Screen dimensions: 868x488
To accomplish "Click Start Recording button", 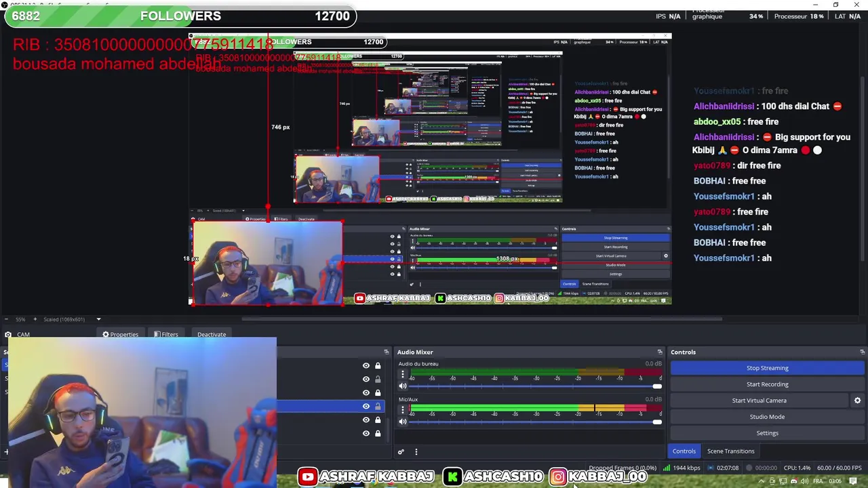I will [x=767, y=384].
